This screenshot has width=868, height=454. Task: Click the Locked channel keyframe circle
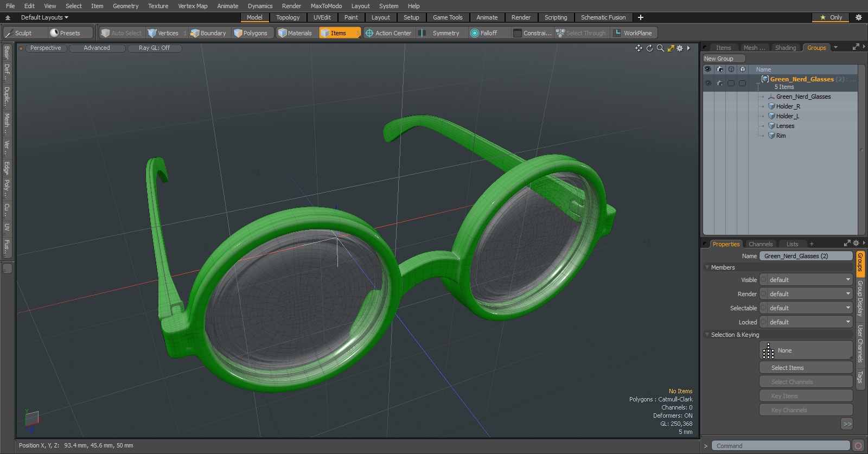tap(764, 322)
